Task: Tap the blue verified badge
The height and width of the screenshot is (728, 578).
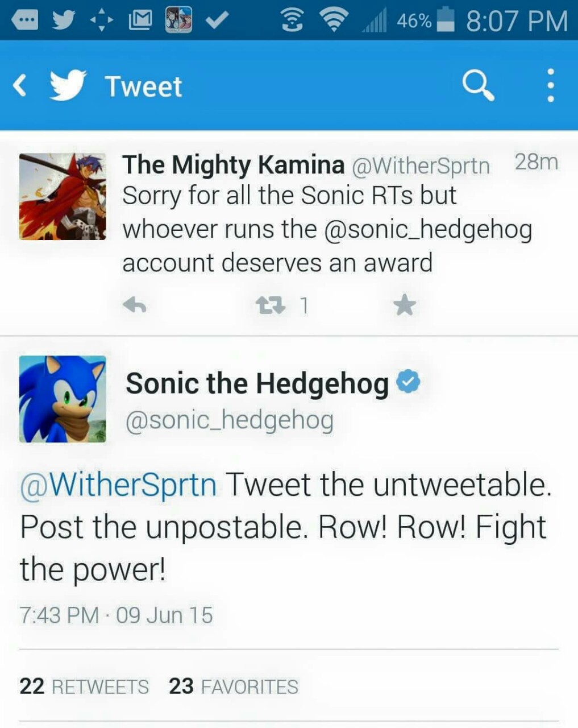Action: click(408, 382)
